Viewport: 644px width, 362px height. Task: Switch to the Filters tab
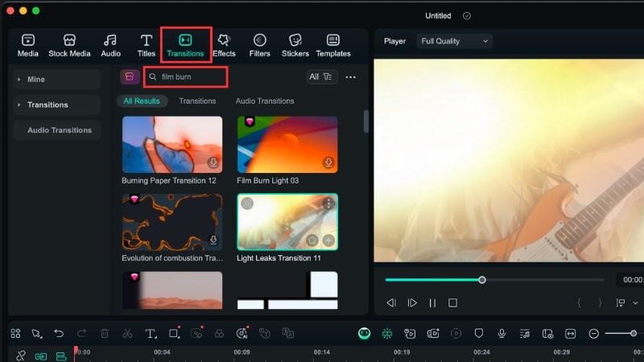coord(259,46)
